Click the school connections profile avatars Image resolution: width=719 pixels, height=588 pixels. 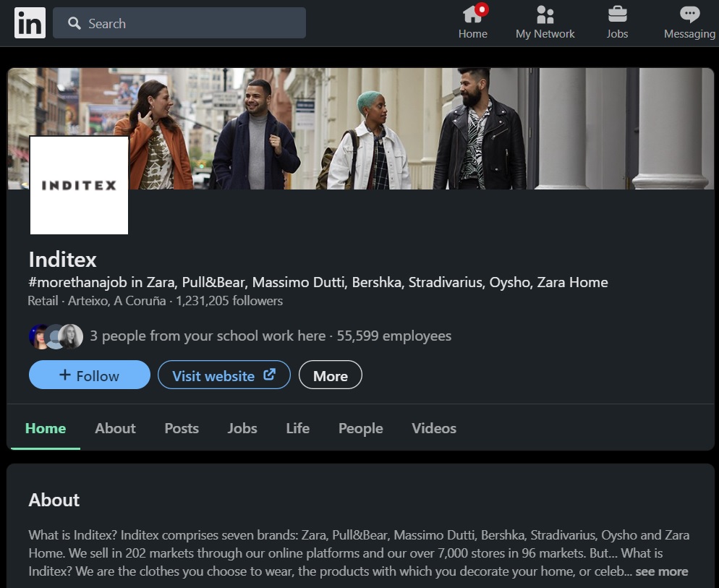pyautogui.click(x=56, y=336)
